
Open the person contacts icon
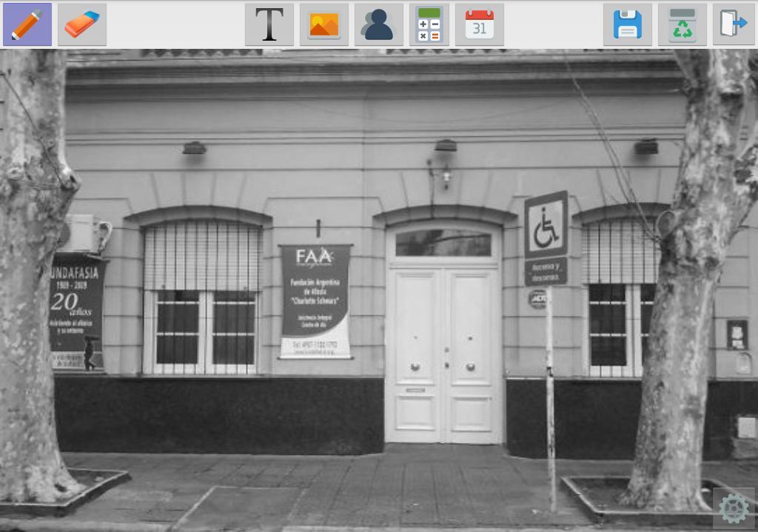pos(378,24)
